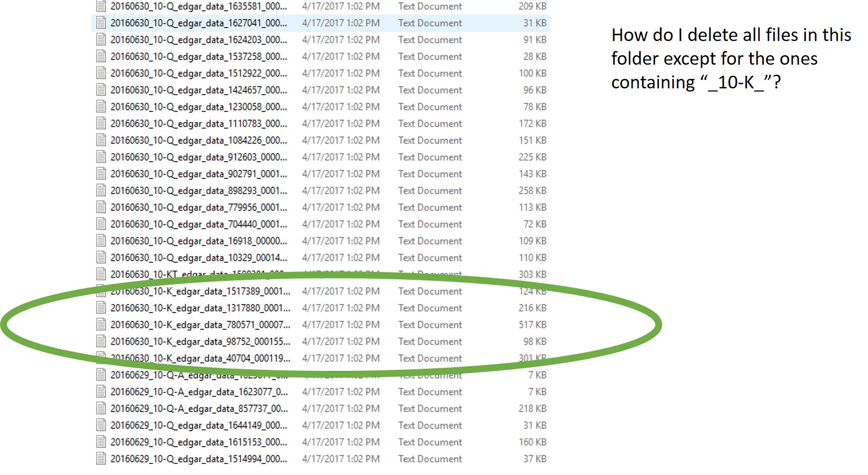
Task: Select the file icon for edgar_data_1635581
Action: (101, 6)
